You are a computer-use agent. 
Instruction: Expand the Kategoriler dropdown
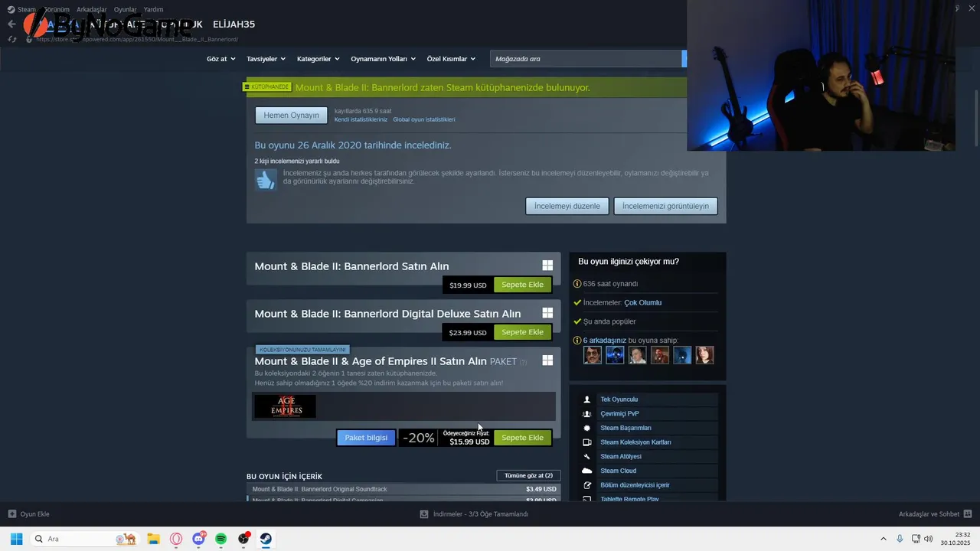tap(318, 59)
